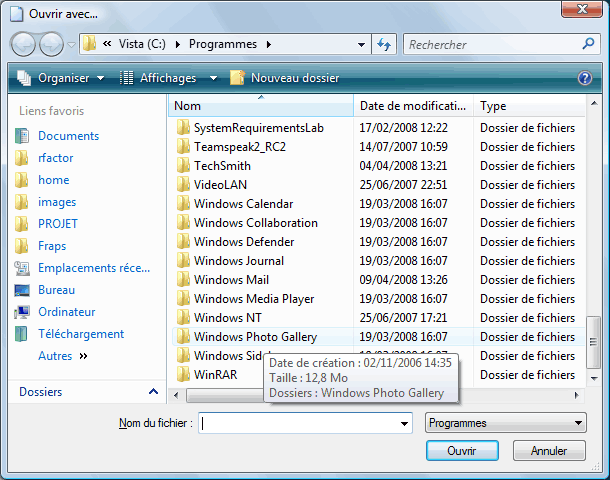Select Ordinateur in the sidebar
The image size is (610, 480).
67,312
